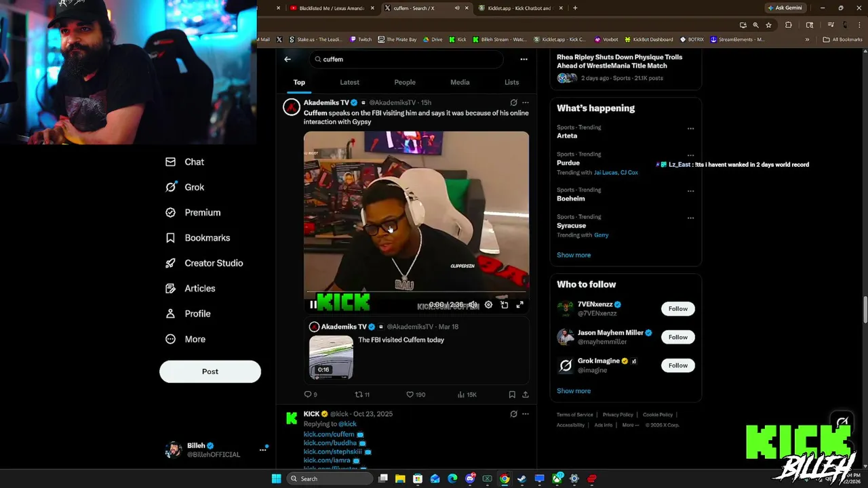Image resolution: width=868 pixels, height=488 pixels.
Task: Enter fullscreen on the video
Action: (x=519, y=305)
